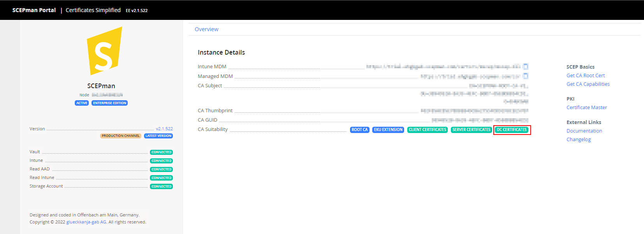Click the SERVER CERTIFICATES badge

click(x=471, y=130)
